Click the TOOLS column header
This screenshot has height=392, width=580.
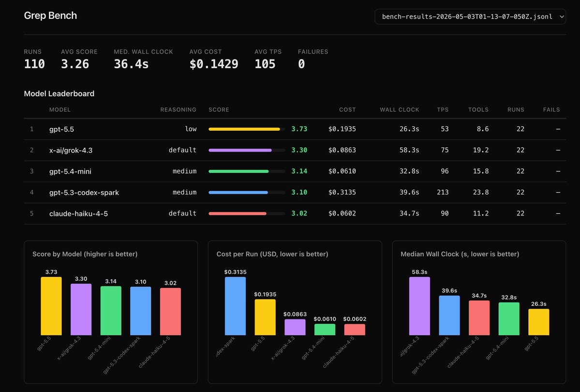pyautogui.click(x=478, y=109)
